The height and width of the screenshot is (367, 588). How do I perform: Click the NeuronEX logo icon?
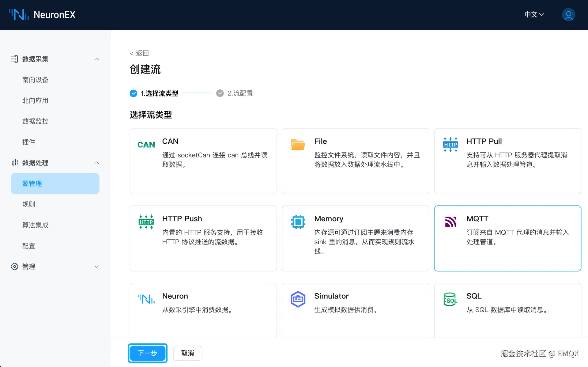[19, 14]
